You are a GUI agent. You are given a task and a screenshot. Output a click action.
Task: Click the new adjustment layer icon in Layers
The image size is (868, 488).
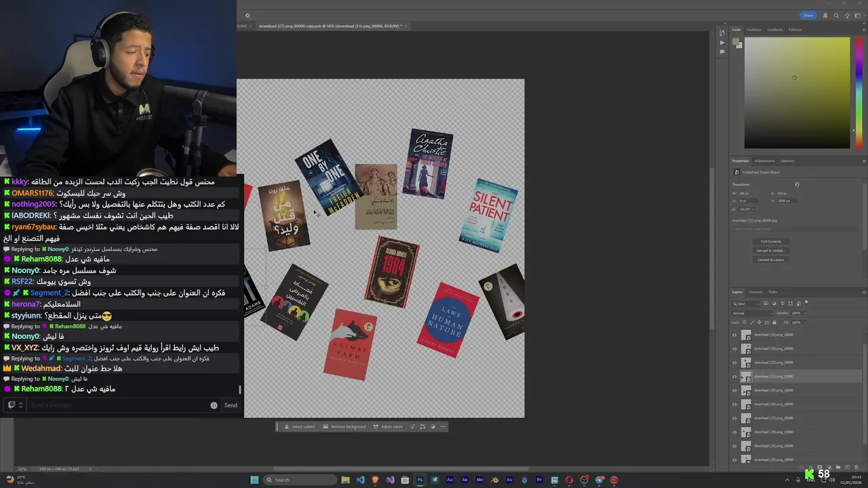click(829, 467)
